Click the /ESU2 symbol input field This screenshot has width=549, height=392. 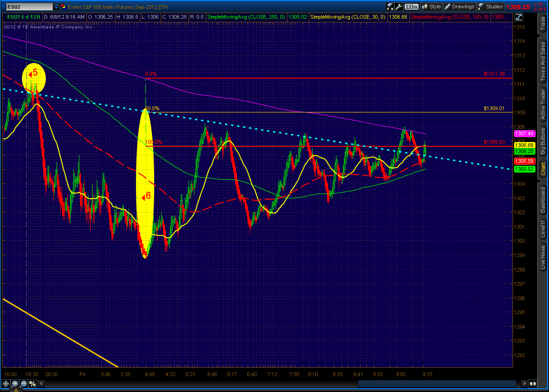tap(30, 7)
